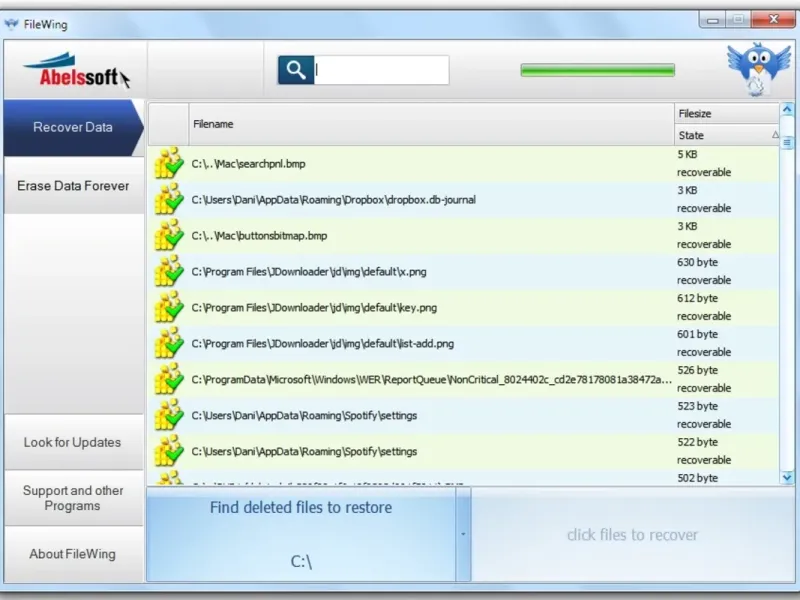Select the dropbox.db-journal file row
Viewport: 800px width, 600px height.
(x=463, y=199)
